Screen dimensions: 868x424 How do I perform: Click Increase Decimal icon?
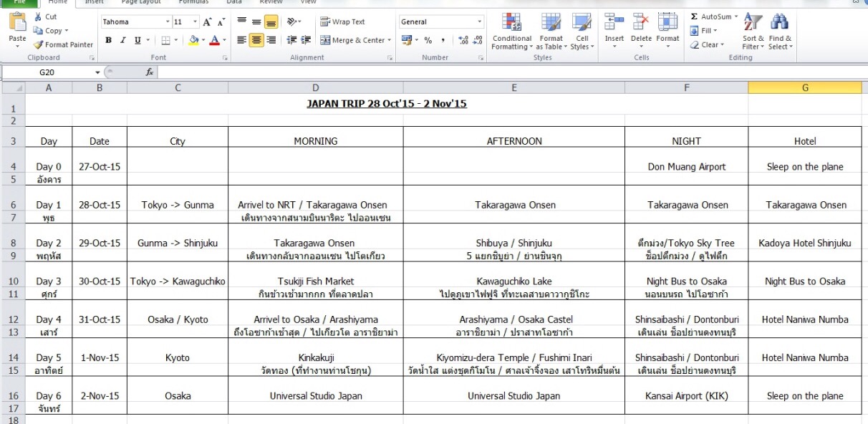click(x=462, y=40)
